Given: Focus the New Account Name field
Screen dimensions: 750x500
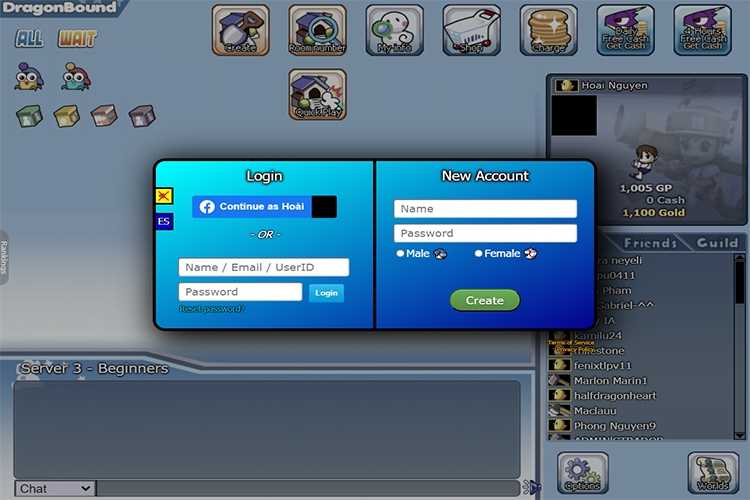Looking at the screenshot, I should pyautogui.click(x=485, y=209).
